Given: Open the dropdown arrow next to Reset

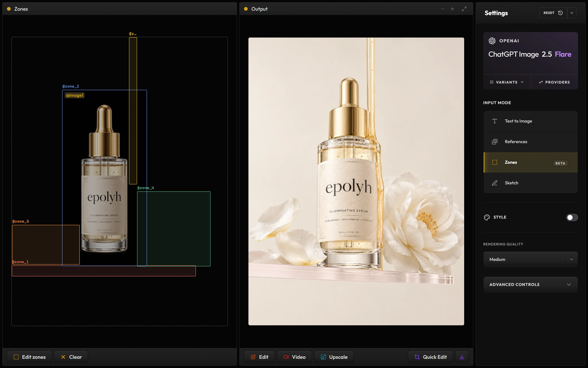Looking at the screenshot, I should [x=572, y=13].
